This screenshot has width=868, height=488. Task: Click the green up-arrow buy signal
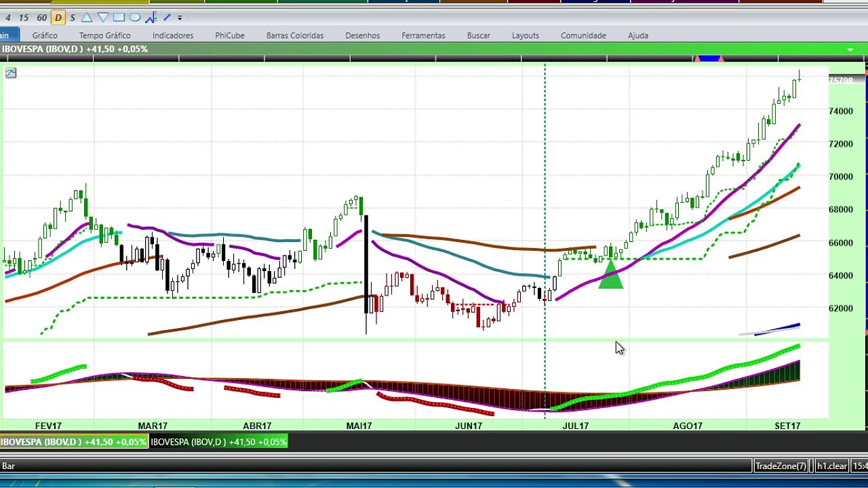[x=611, y=277]
